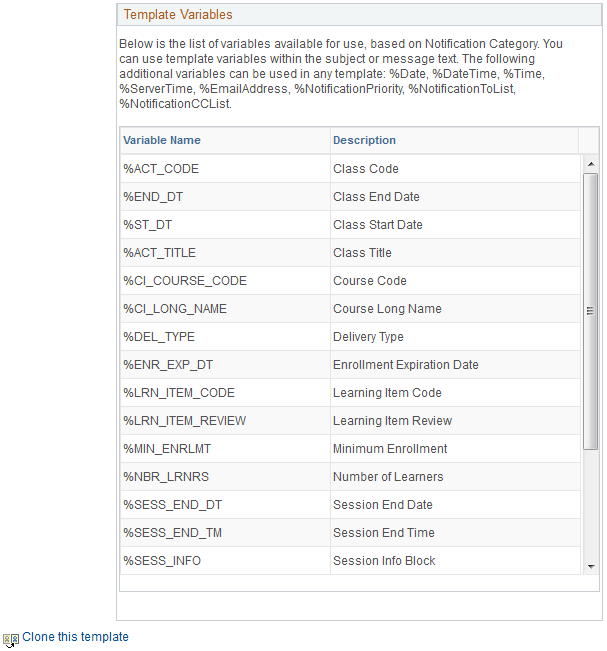Sort by the Description column header
607x651 pixels.
(364, 141)
